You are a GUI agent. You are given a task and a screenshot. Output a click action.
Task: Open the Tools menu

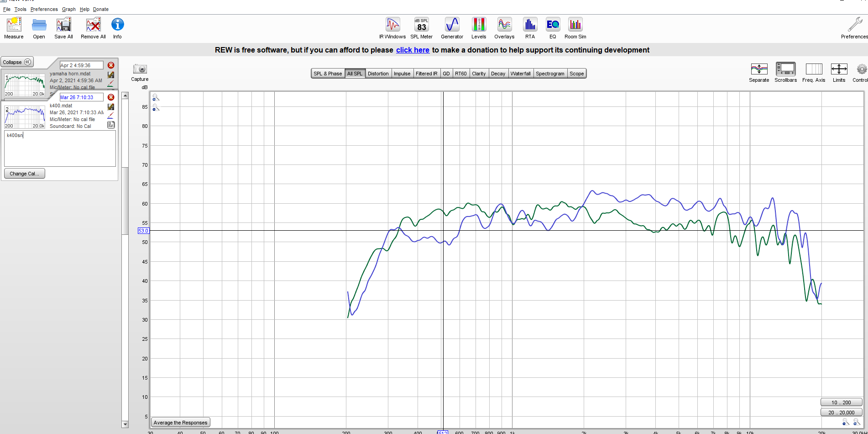[x=21, y=9]
